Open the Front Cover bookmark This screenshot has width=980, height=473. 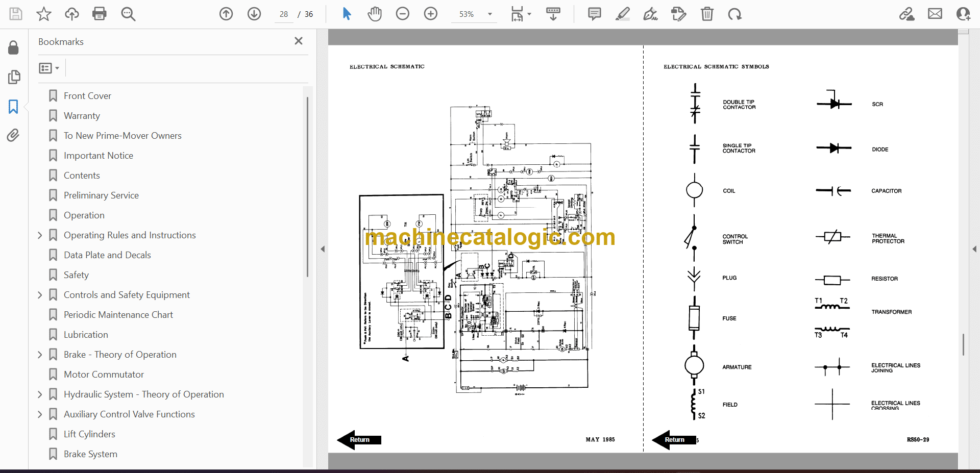click(87, 96)
